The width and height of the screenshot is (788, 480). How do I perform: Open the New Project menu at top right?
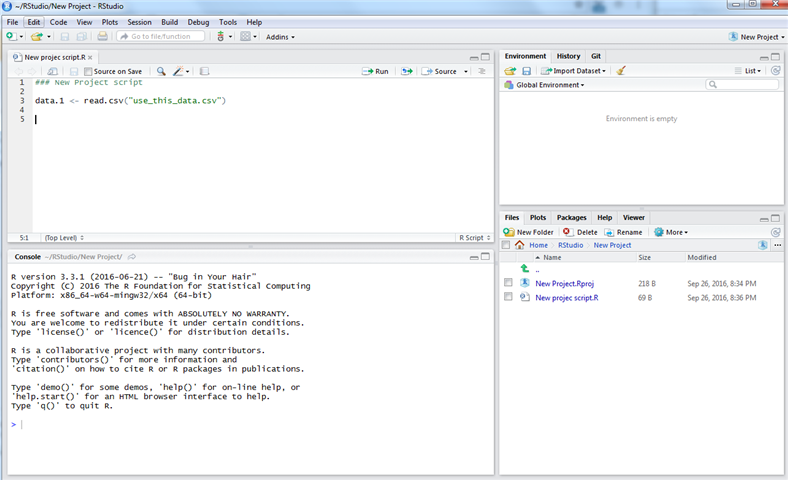[757, 37]
